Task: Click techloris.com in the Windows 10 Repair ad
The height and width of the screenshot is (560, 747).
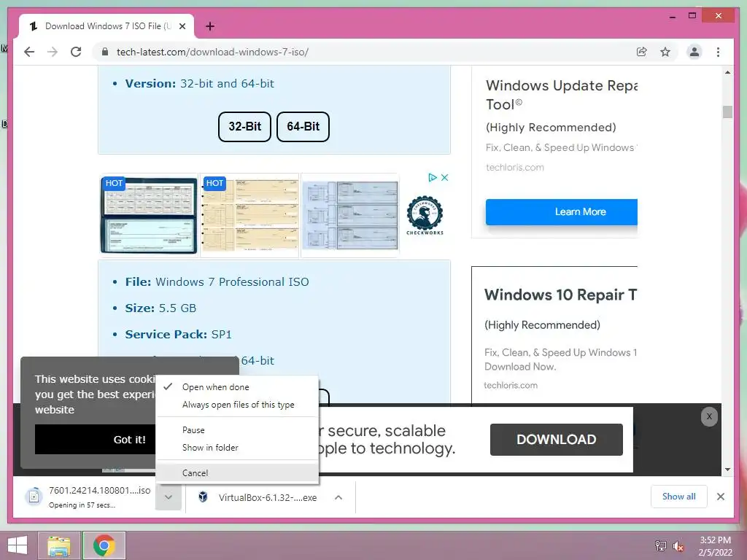Action: 511,385
